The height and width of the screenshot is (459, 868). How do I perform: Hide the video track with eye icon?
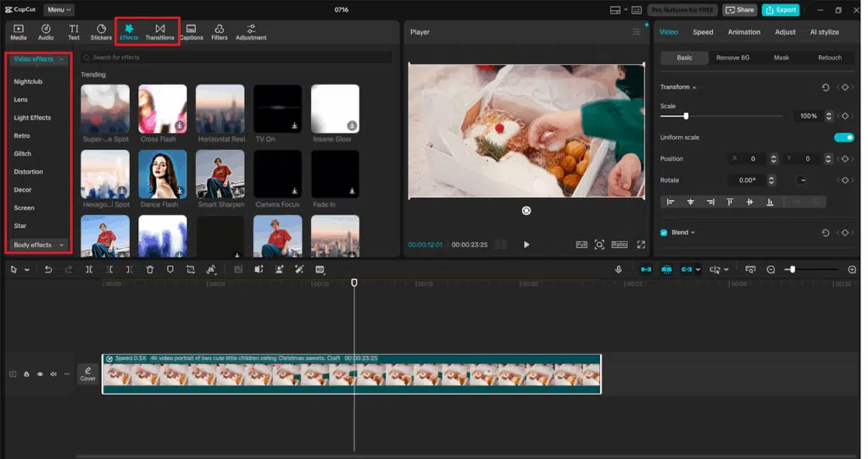pyautogui.click(x=40, y=373)
